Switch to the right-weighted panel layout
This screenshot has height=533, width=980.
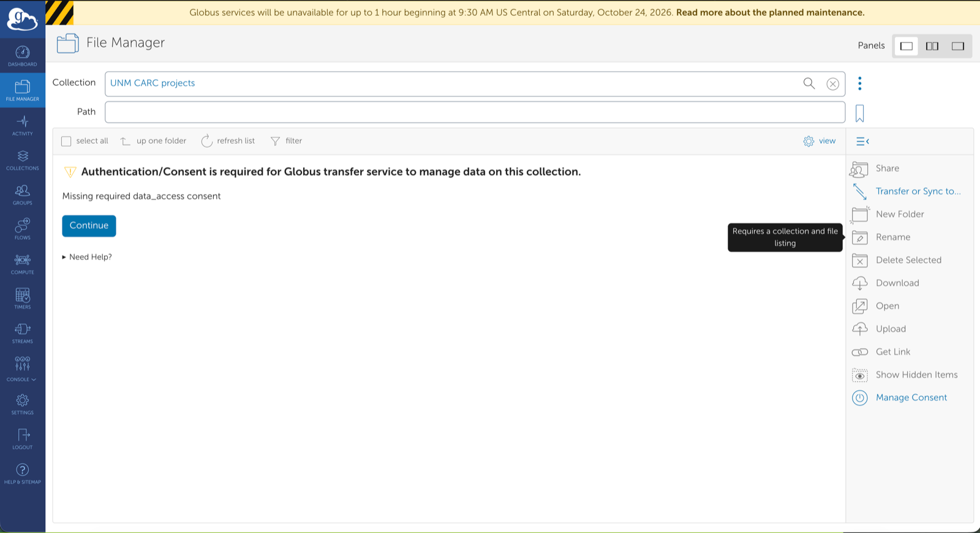click(x=958, y=46)
